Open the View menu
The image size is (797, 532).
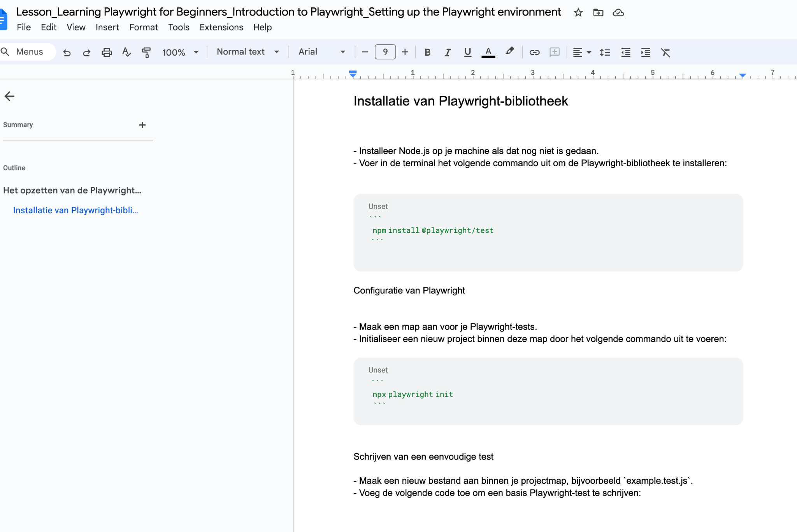pyautogui.click(x=76, y=27)
